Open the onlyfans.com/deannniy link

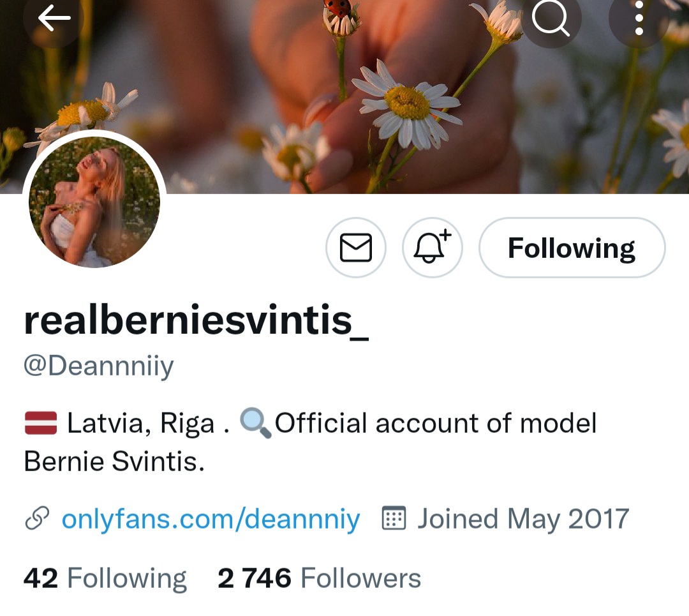coord(211,519)
